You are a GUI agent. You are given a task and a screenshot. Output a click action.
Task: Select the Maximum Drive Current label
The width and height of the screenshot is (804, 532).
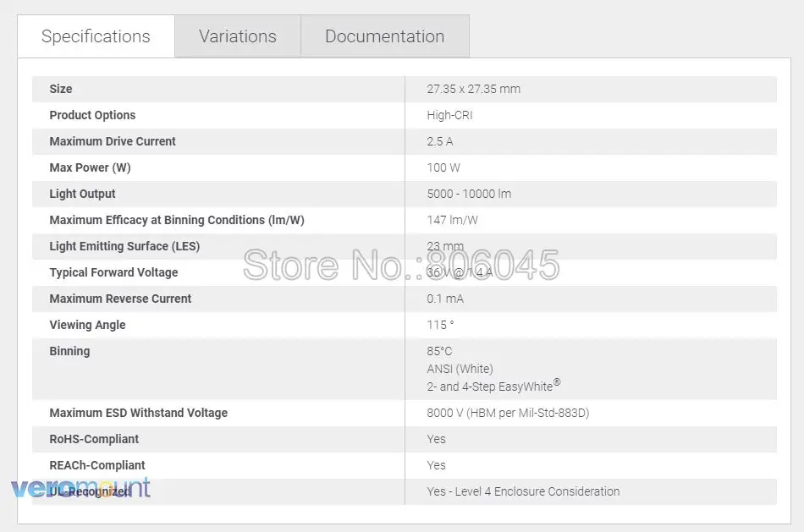(x=113, y=141)
